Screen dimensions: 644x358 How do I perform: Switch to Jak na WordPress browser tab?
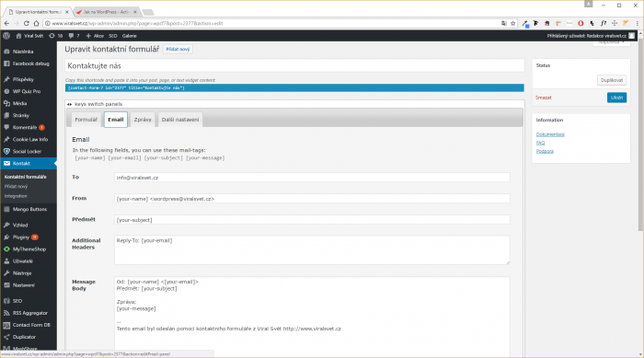pos(106,12)
